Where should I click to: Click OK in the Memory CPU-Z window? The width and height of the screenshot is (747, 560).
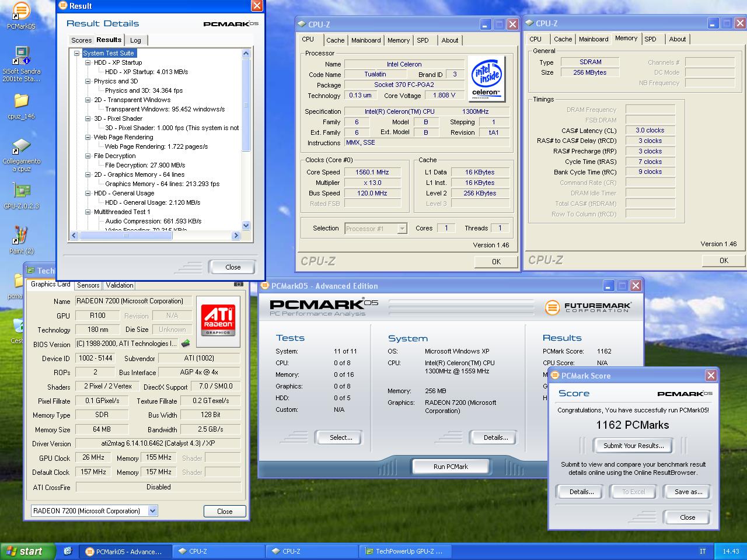click(x=724, y=261)
